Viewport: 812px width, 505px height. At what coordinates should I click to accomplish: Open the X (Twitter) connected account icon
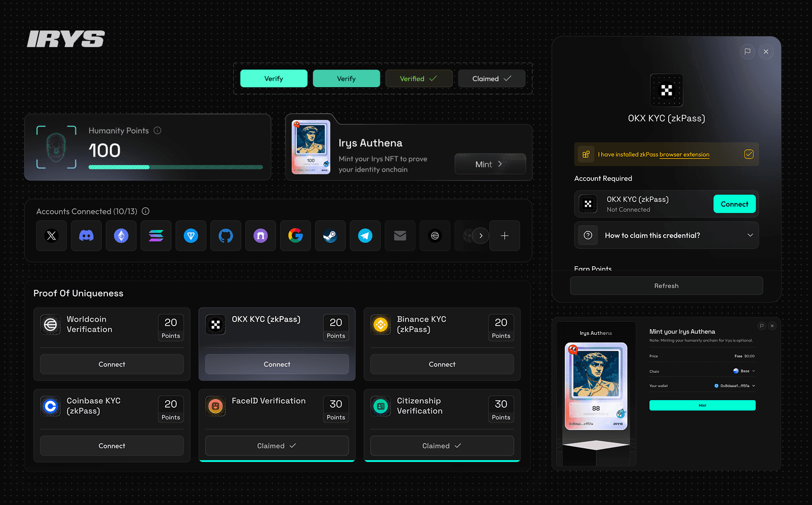point(51,236)
